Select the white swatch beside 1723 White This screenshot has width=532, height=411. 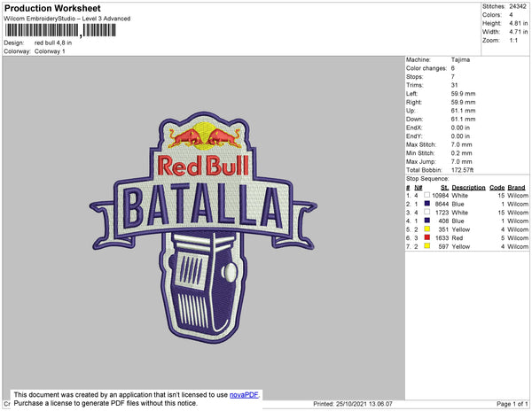(426, 212)
